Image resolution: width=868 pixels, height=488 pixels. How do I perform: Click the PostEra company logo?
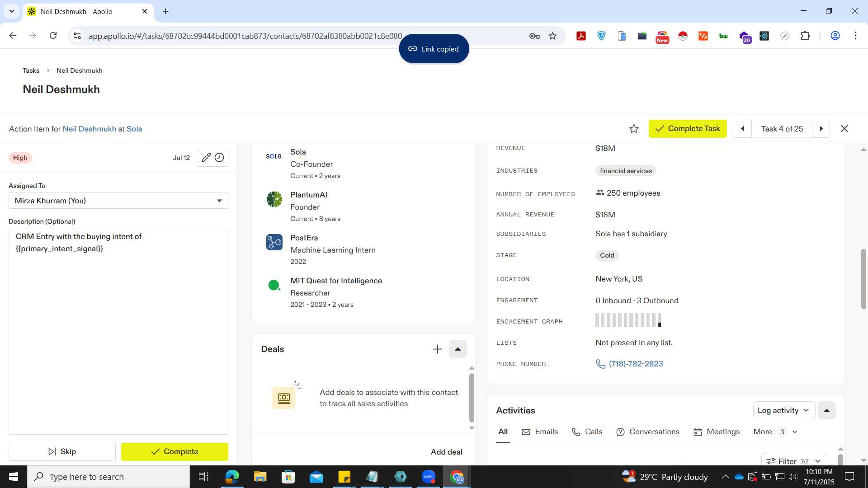tap(274, 242)
